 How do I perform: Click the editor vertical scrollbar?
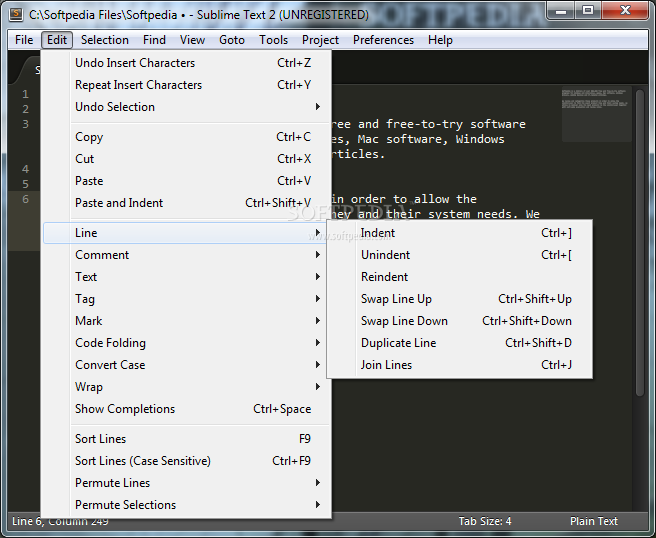(640, 243)
